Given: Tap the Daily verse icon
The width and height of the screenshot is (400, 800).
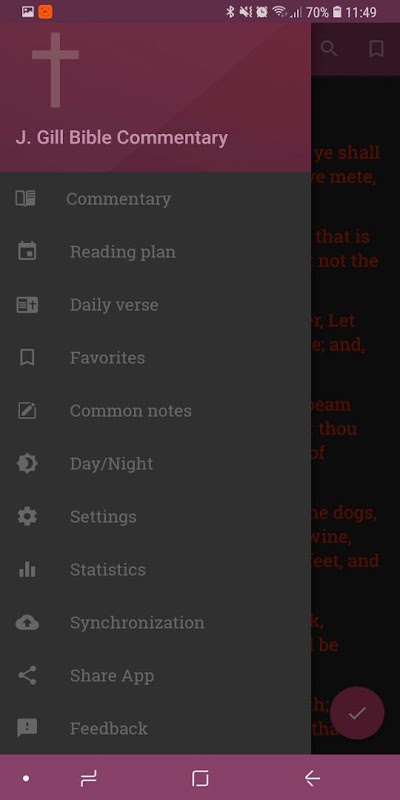Looking at the screenshot, I should coord(27,305).
